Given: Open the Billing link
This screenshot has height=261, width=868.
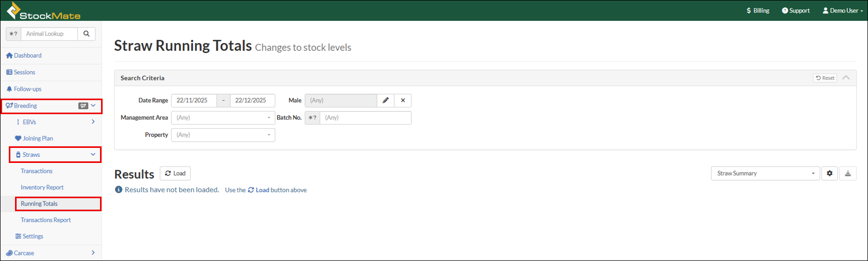Looking at the screenshot, I should (758, 10).
